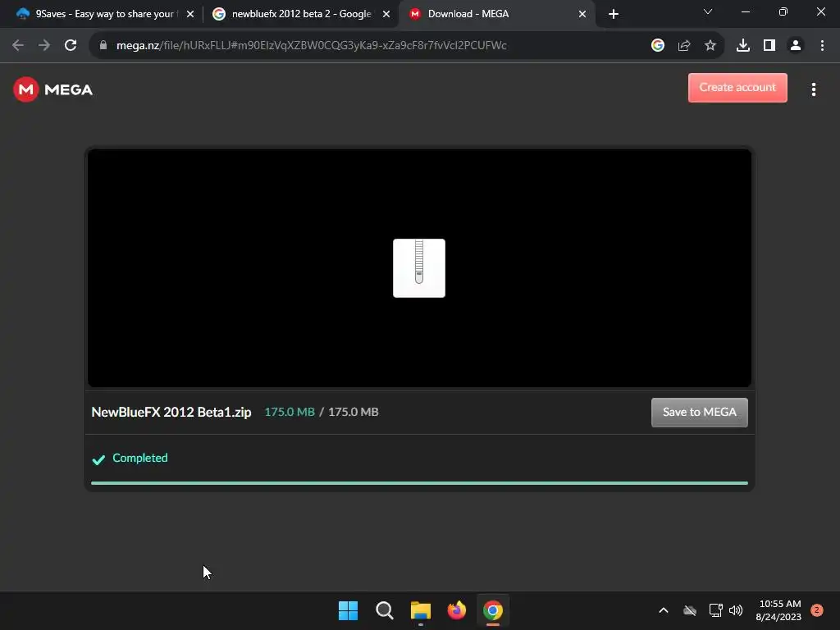Restore down the Chrome window

pyautogui.click(x=783, y=11)
